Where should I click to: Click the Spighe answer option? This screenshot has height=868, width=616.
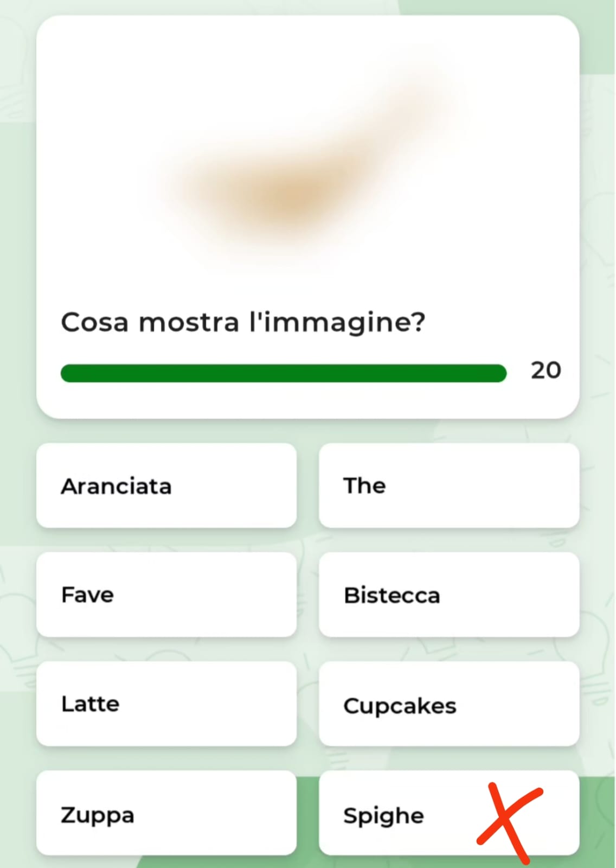click(x=449, y=813)
